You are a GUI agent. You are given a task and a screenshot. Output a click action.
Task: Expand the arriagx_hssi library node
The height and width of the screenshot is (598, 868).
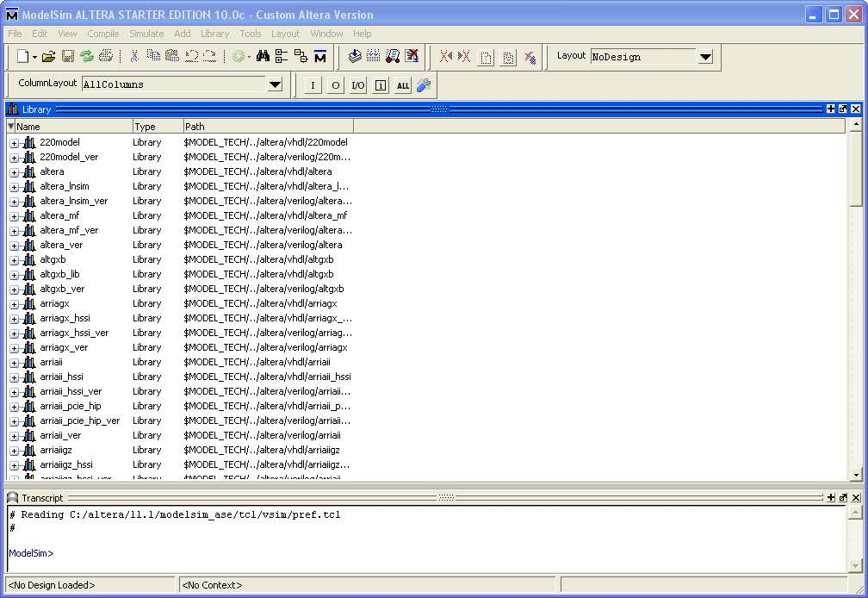coord(14,319)
